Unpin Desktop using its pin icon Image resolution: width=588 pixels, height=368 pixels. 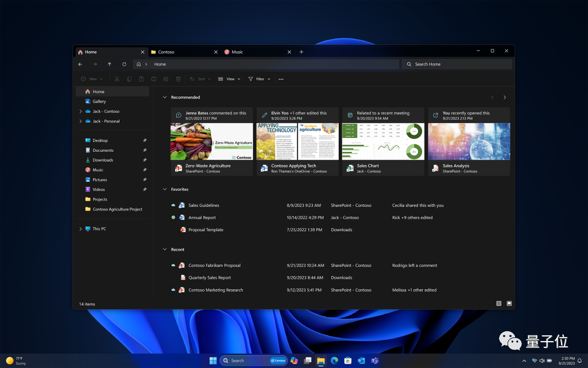pos(145,140)
